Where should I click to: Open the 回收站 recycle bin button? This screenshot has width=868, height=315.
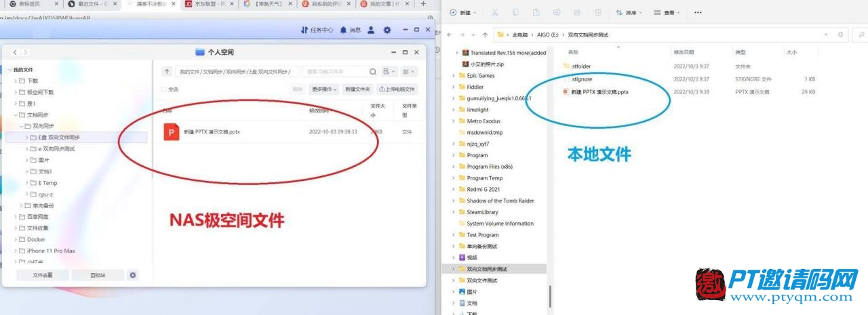[x=98, y=275]
